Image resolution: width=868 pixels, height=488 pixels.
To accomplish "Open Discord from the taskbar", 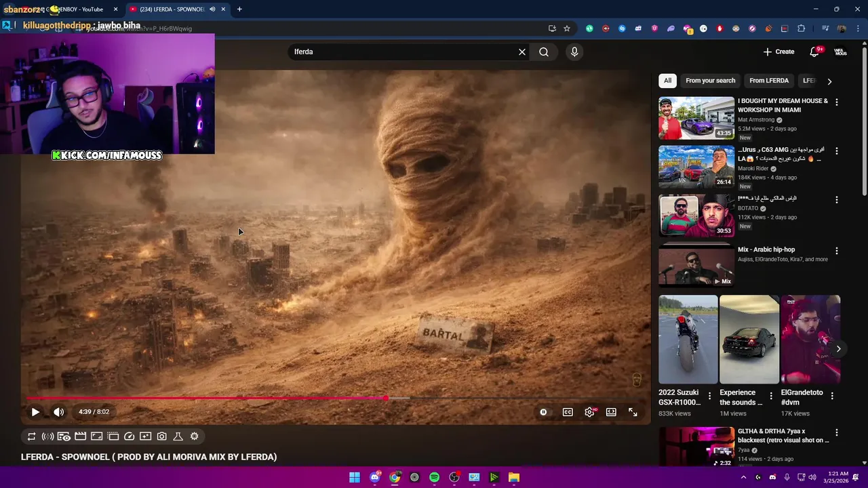I will pos(375,477).
